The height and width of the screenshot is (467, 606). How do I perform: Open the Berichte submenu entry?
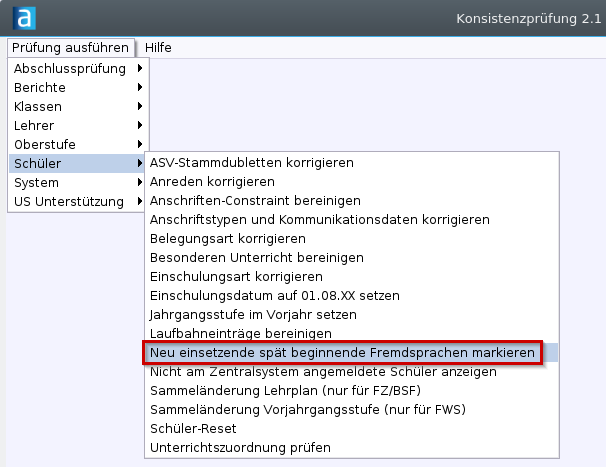coord(78,87)
